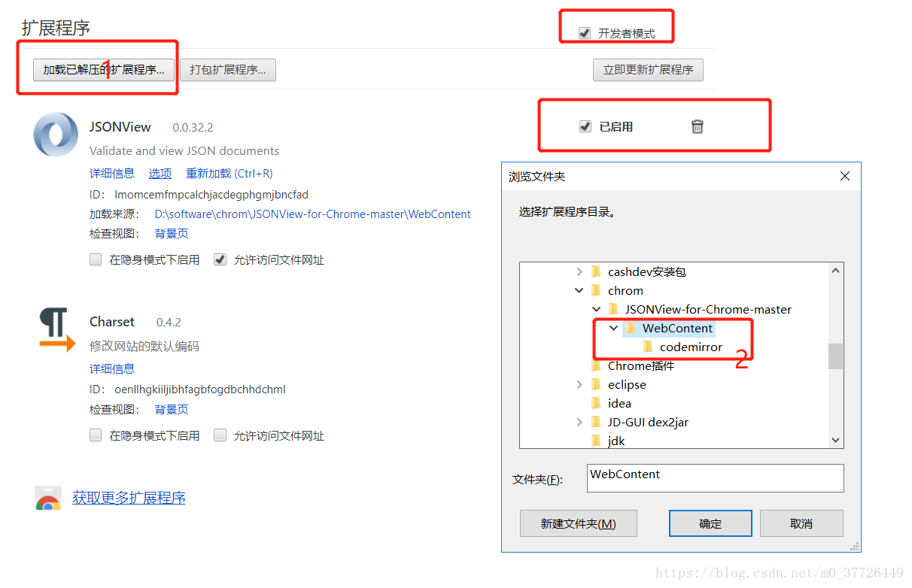The height and width of the screenshot is (588, 912).
Task: Click the JSONView extension ID text
Action: click(211, 194)
